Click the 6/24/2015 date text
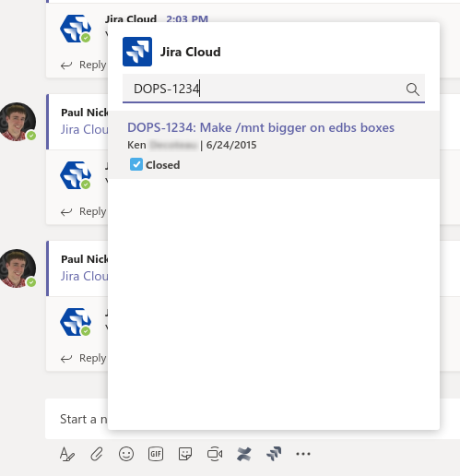The width and height of the screenshot is (460, 476). coord(231,145)
